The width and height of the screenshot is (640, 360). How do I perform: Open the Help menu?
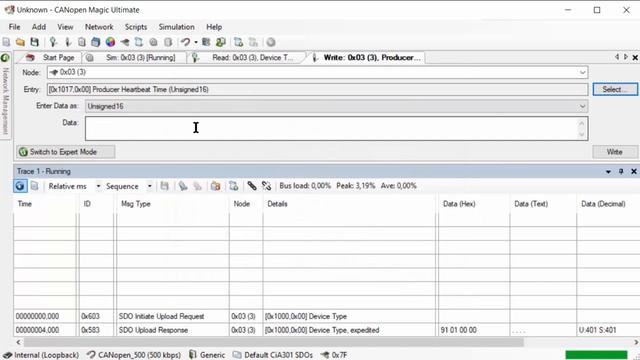tap(214, 27)
